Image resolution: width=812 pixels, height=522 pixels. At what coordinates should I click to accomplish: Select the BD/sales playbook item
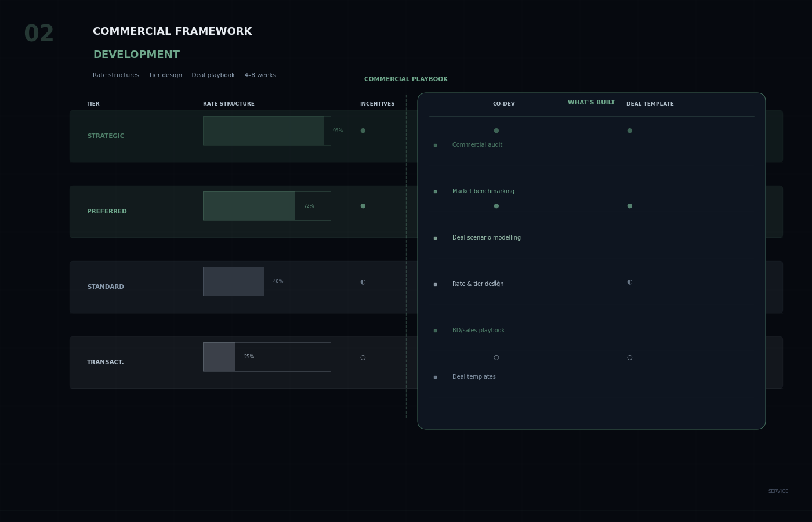click(478, 331)
